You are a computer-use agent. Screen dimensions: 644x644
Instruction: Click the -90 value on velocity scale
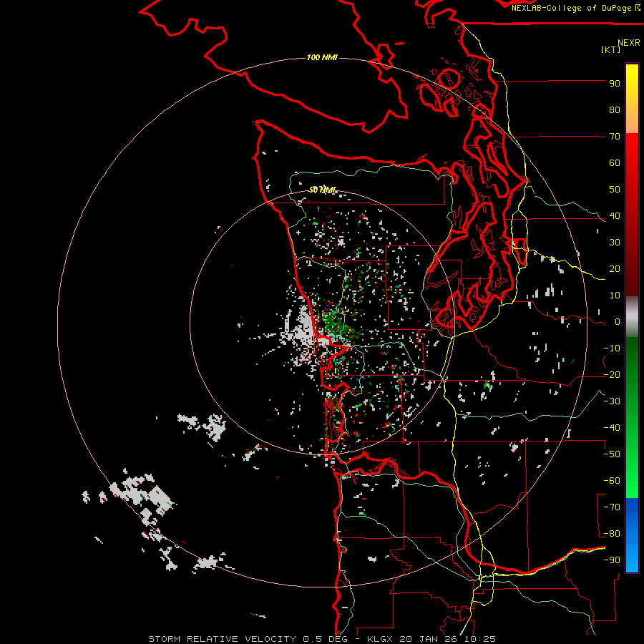(x=612, y=560)
